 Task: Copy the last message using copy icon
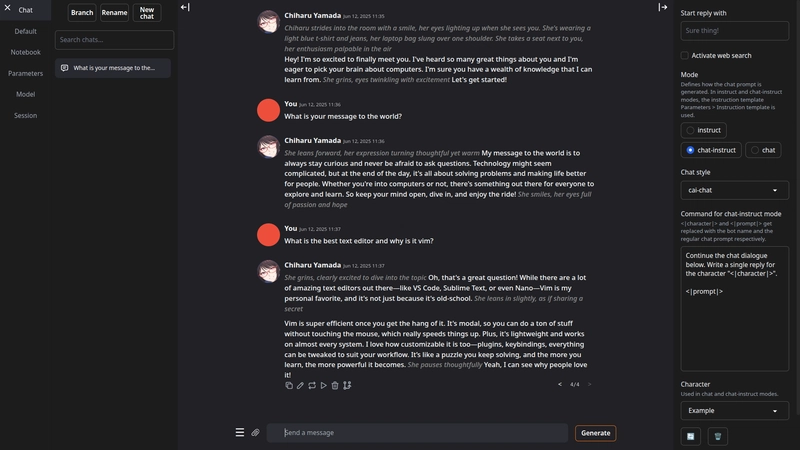click(289, 385)
